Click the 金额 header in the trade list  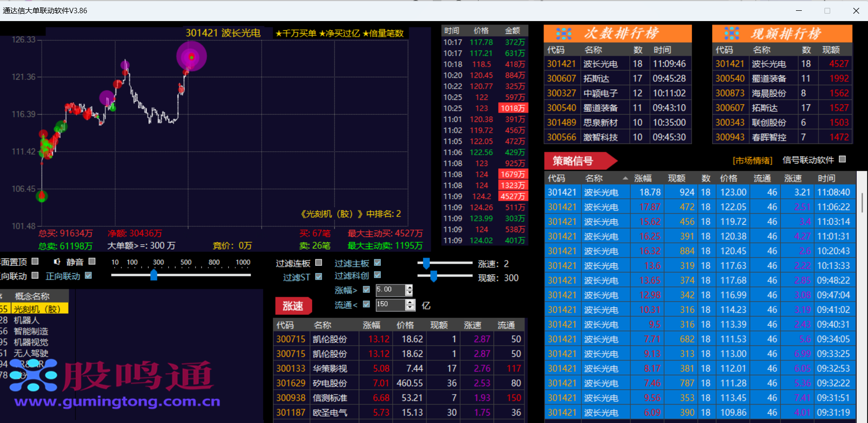[513, 30]
